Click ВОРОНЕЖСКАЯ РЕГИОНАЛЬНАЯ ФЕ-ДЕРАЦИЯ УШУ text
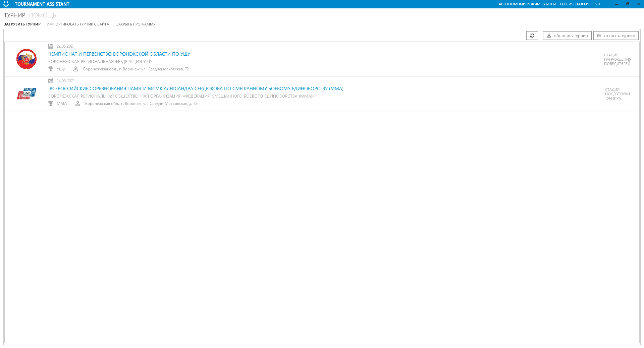Viewport: 644px width, 348px height. 100,62
